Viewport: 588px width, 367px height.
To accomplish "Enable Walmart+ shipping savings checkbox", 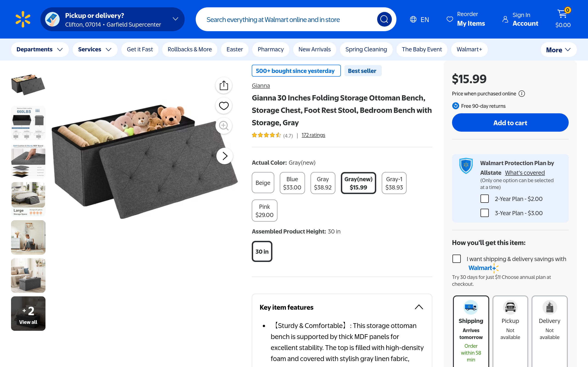I will tap(457, 259).
